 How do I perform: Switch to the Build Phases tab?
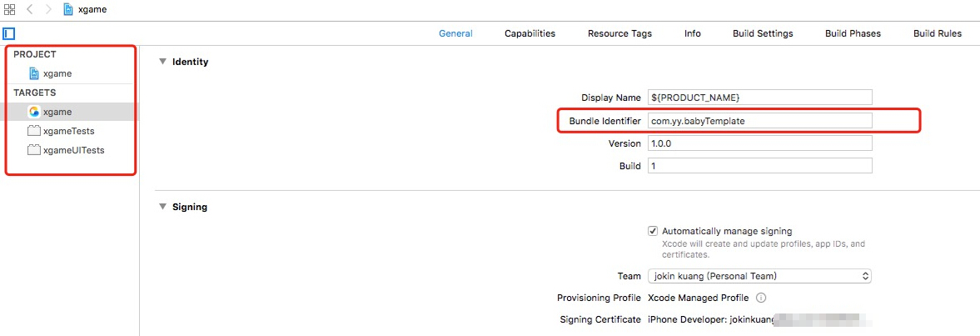tap(853, 34)
